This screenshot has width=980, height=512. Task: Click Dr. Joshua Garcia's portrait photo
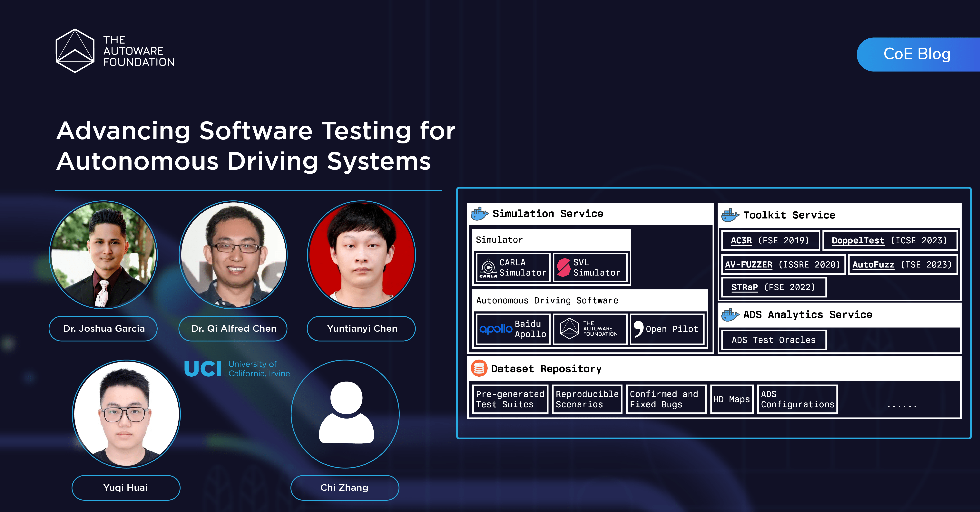point(103,256)
